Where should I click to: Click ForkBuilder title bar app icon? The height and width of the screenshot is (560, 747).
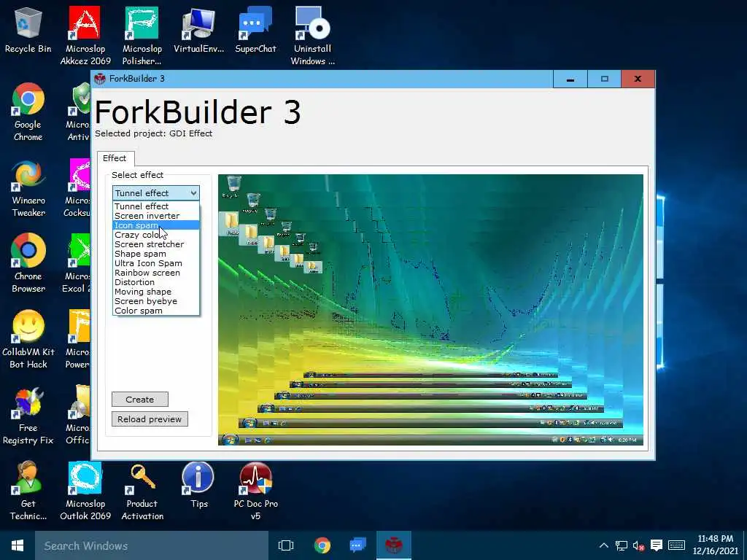99,79
